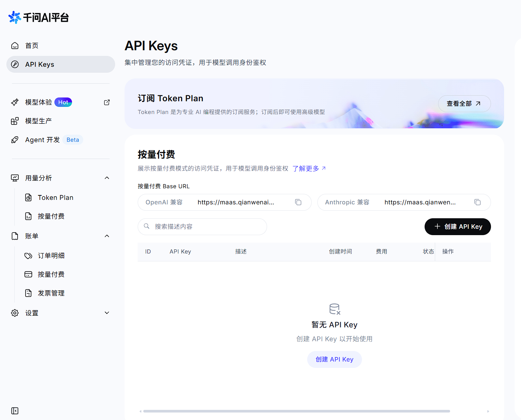Expand the 设置 section chevron
Viewport: 521px width, 420px height.
[107, 313]
